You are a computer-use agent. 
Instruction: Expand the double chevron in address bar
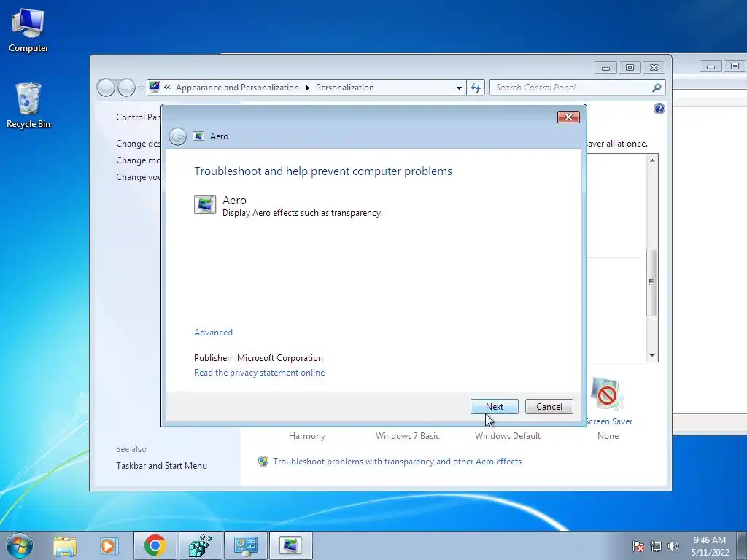tap(167, 87)
